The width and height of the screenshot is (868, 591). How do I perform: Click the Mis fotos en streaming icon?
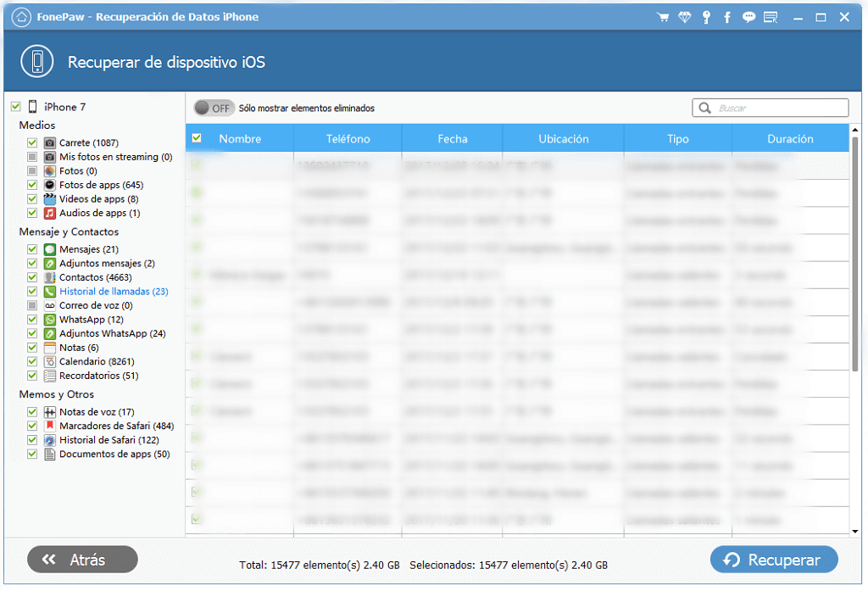(50, 157)
